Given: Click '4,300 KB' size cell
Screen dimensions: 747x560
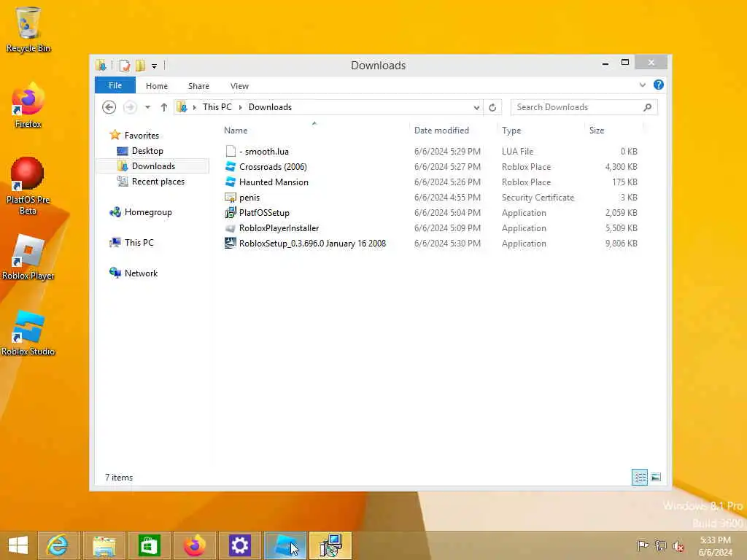Looking at the screenshot, I should [622, 167].
